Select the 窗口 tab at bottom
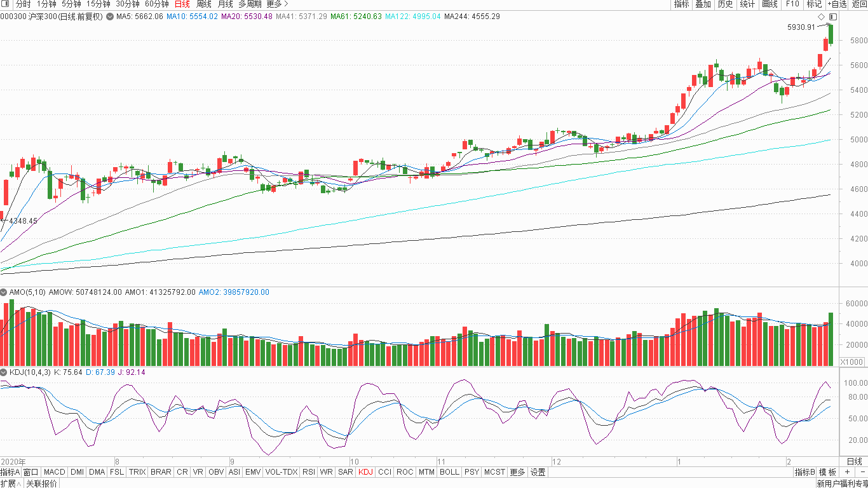This screenshot has height=488, width=868. point(31,472)
